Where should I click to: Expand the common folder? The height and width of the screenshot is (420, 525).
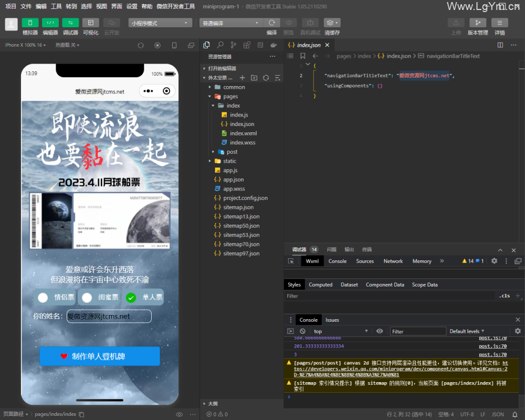click(x=234, y=87)
